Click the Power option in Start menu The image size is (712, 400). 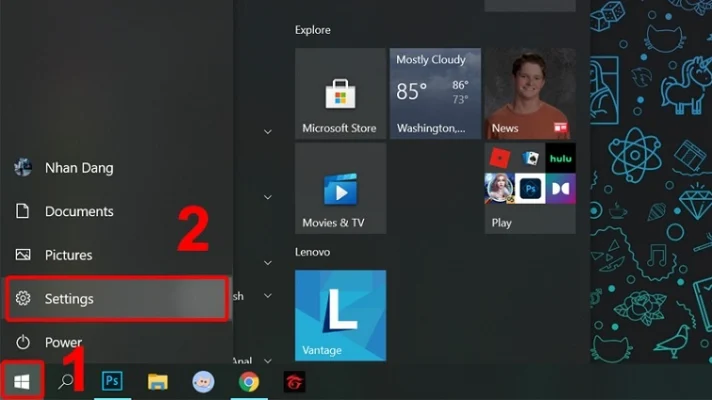click(x=62, y=342)
